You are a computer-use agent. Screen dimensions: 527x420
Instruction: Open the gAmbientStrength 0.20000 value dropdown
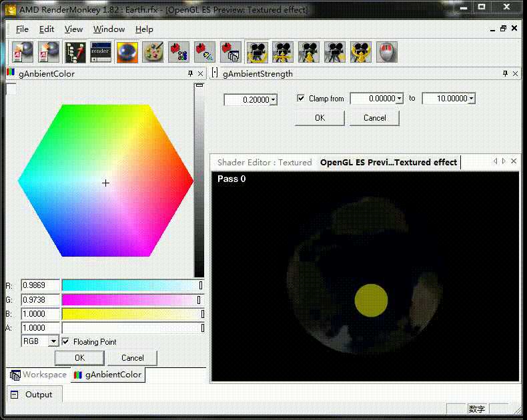click(273, 100)
